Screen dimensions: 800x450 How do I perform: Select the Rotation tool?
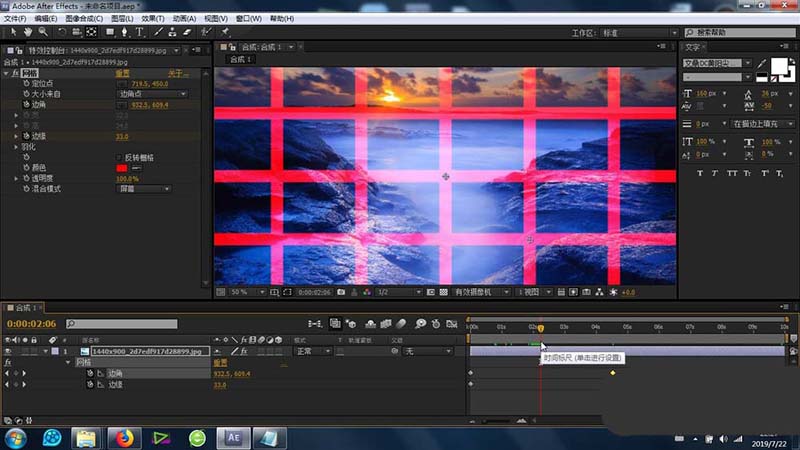click(x=62, y=32)
